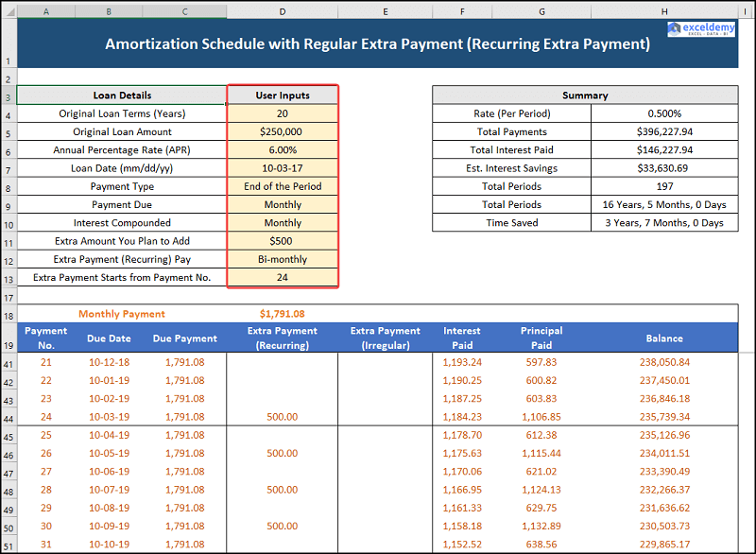756x554 pixels.
Task: Click the Payment No. column heading
Action: pyautogui.click(x=45, y=338)
